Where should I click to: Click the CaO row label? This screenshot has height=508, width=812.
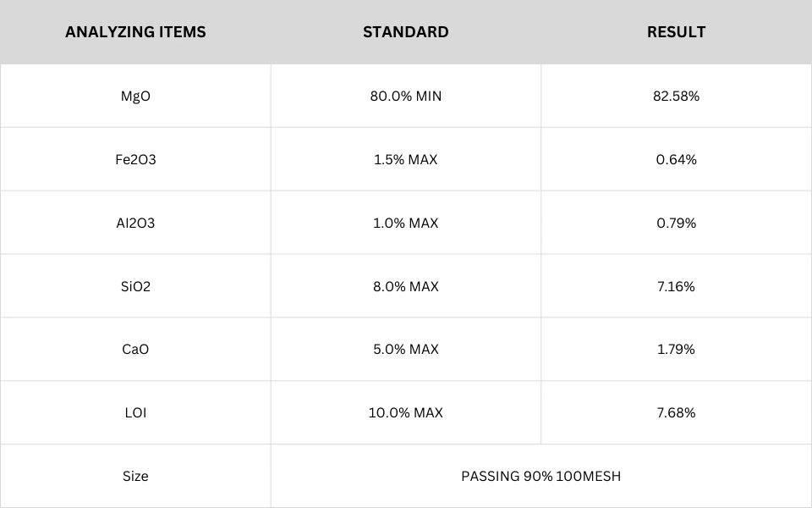pyautogui.click(x=135, y=349)
